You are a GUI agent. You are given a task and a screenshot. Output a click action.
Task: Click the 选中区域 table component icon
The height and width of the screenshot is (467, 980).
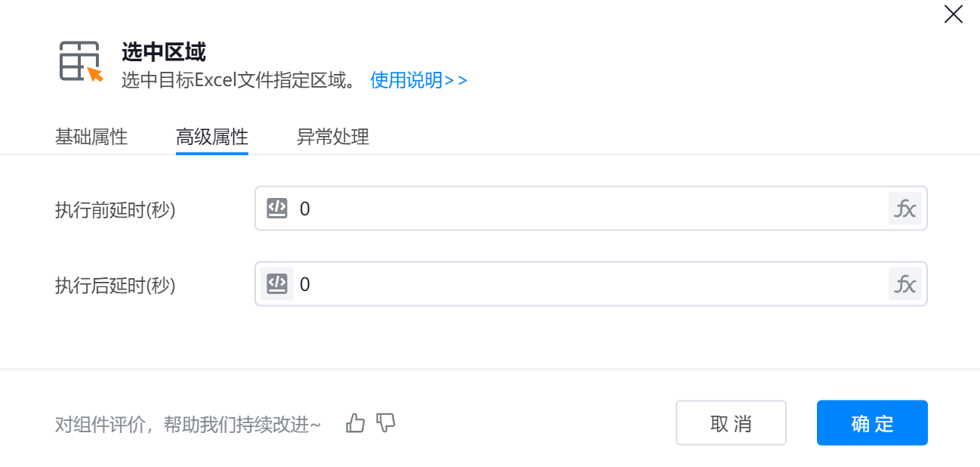(80, 61)
